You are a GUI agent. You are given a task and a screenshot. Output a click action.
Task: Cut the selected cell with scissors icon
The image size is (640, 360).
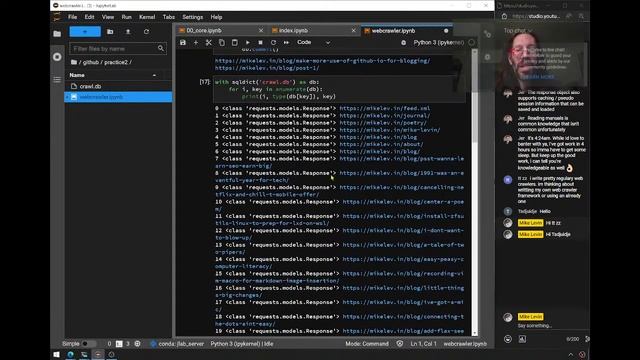[209, 42]
